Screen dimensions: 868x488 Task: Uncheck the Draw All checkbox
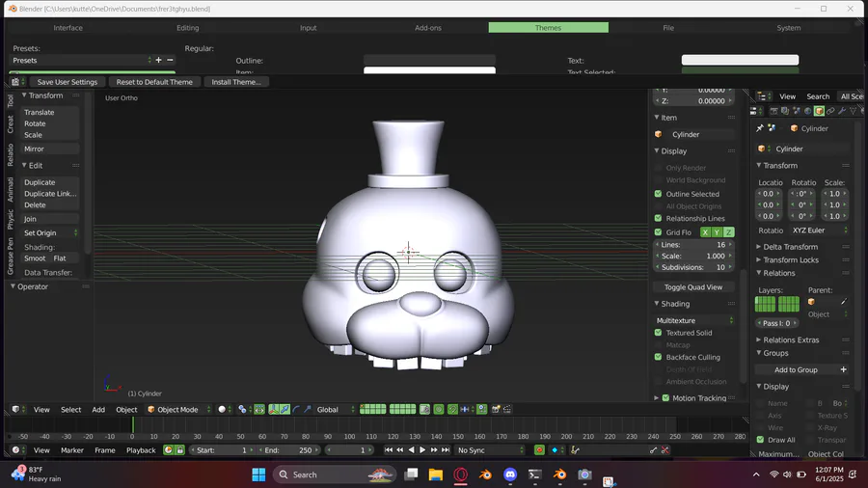click(x=760, y=440)
